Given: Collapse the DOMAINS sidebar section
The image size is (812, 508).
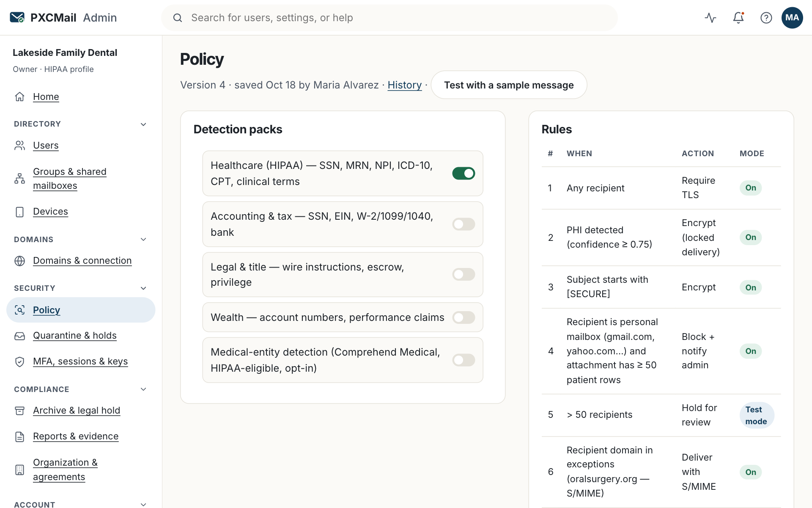Looking at the screenshot, I should [x=143, y=239].
